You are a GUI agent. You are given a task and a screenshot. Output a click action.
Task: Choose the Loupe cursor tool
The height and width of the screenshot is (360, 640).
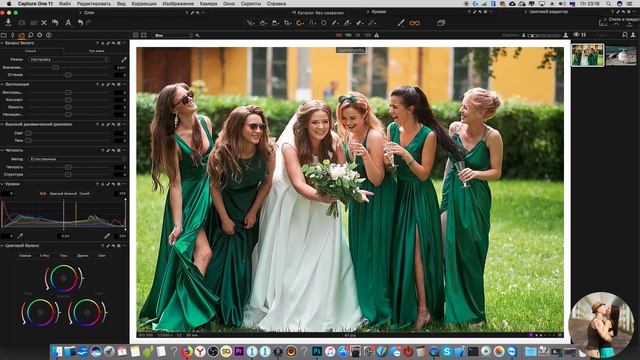275,23
